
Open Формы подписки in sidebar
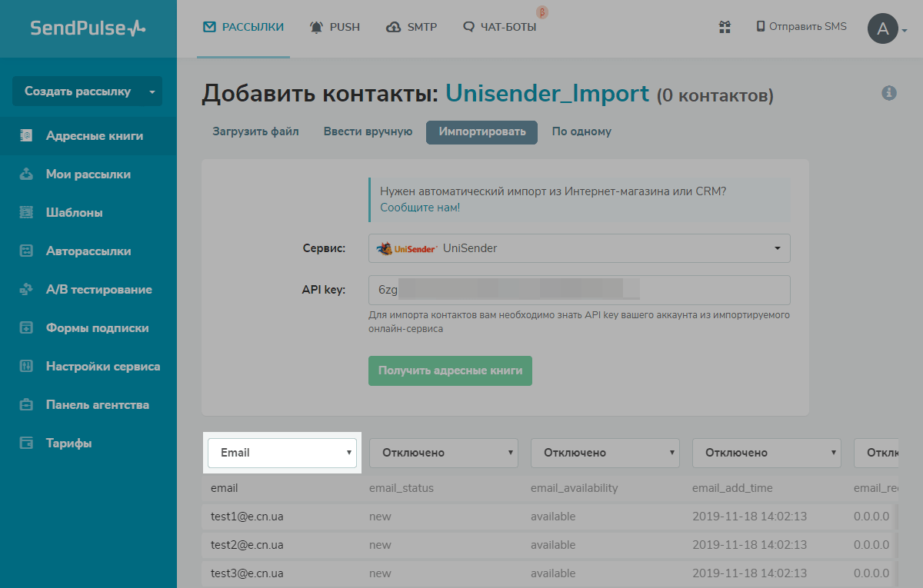click(88, 328)
